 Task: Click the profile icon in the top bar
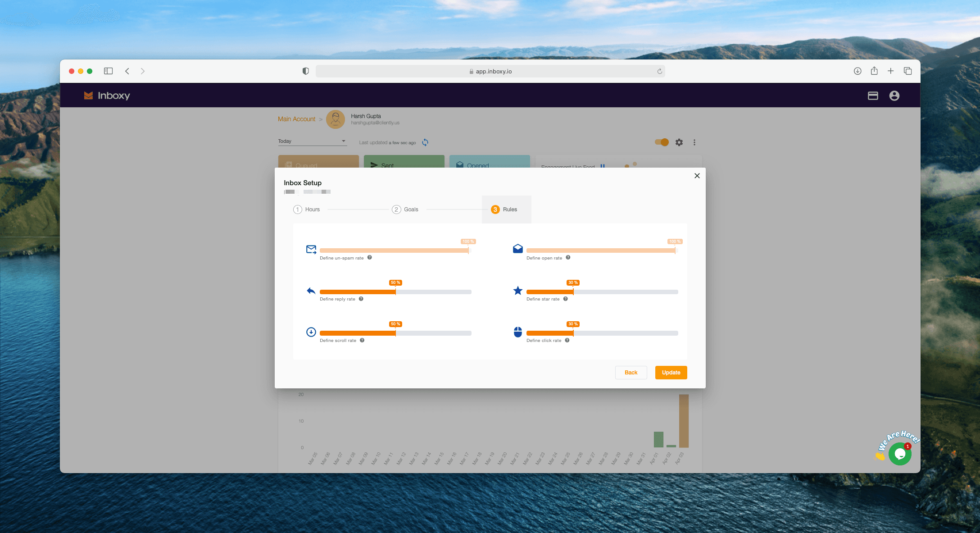tap(894, 95)
